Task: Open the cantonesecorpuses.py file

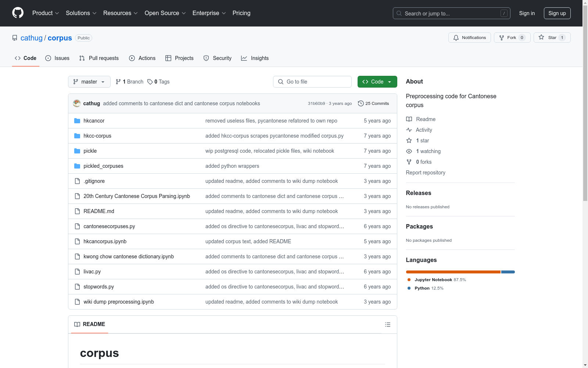Action: point(109,226)
